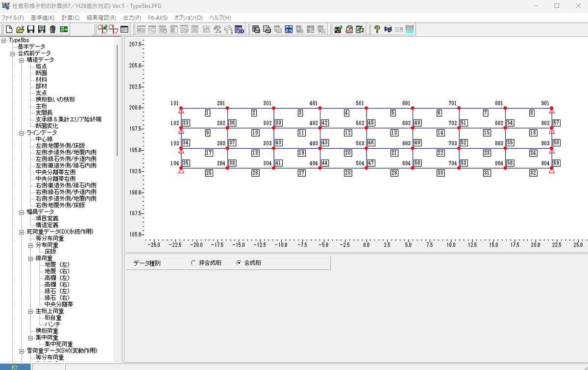
Task: Click the blue girder diagram icon
Action: (x=289, y=29)
